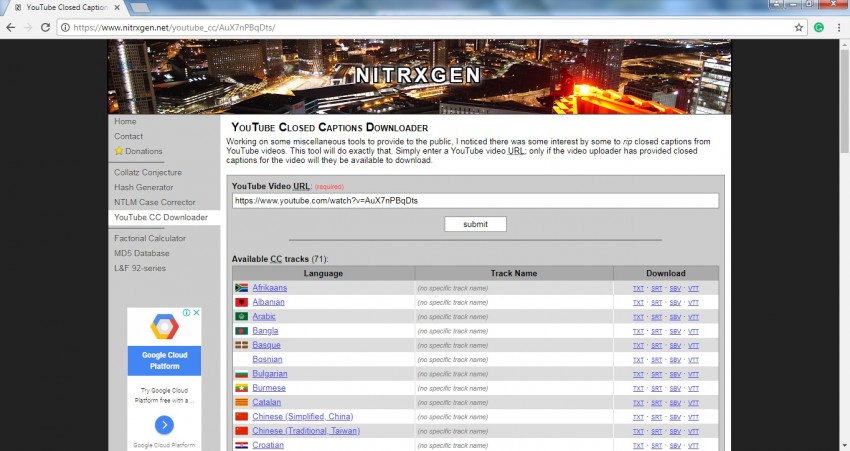Screen dimensions: 850x451
Task: Open MD5 Database link
Action: pyautogui.click(x=141, y=253)
